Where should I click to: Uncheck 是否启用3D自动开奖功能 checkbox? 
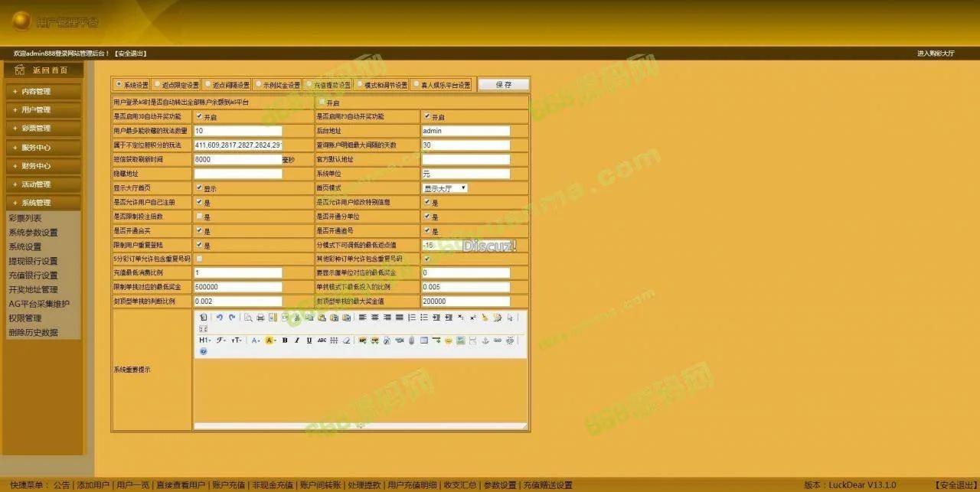199,116
